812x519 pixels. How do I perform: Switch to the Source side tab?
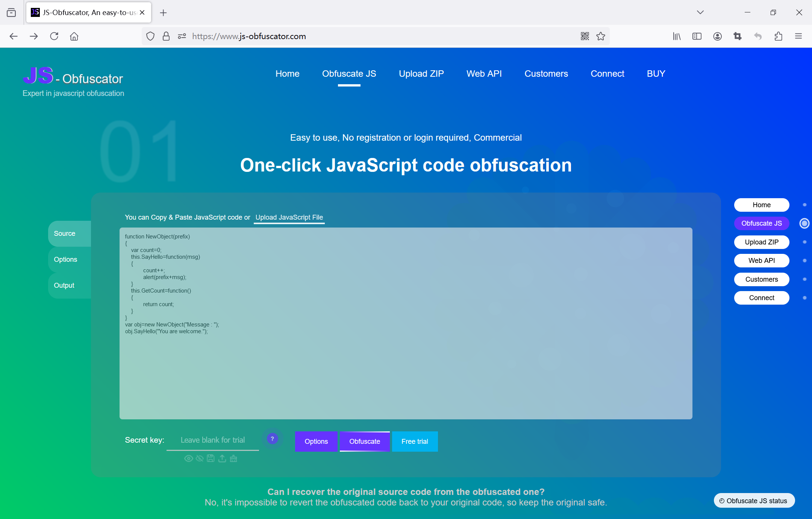point(70,234)
